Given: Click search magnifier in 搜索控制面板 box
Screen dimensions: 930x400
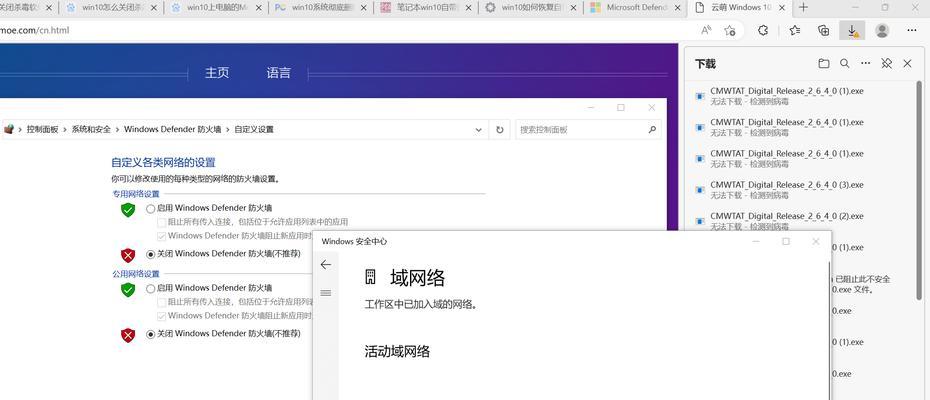Looking at the screenshot, I should coord(652,129).
